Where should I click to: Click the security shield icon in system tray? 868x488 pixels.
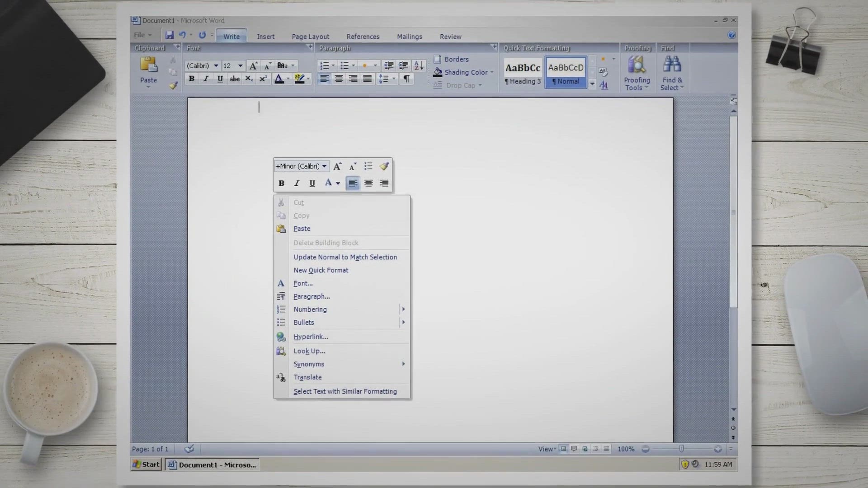(x=684, y=465)
